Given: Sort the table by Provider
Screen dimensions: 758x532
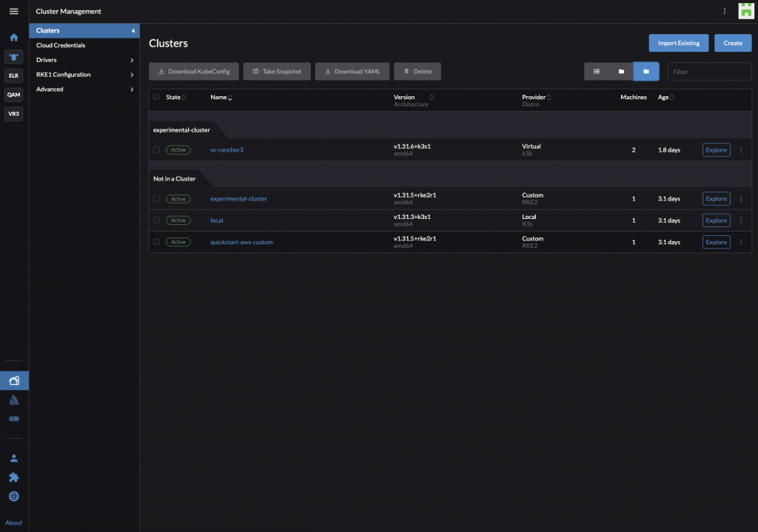Looking at the screenshot, I should click(536, 97).
